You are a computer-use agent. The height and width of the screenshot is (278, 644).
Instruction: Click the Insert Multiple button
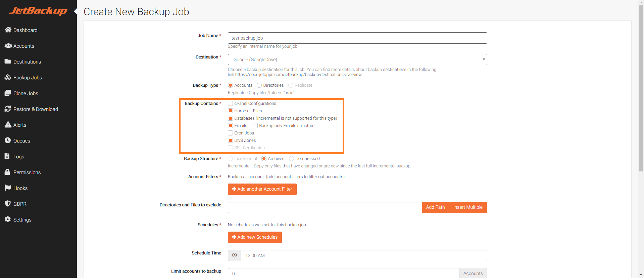tap(468, 207)
